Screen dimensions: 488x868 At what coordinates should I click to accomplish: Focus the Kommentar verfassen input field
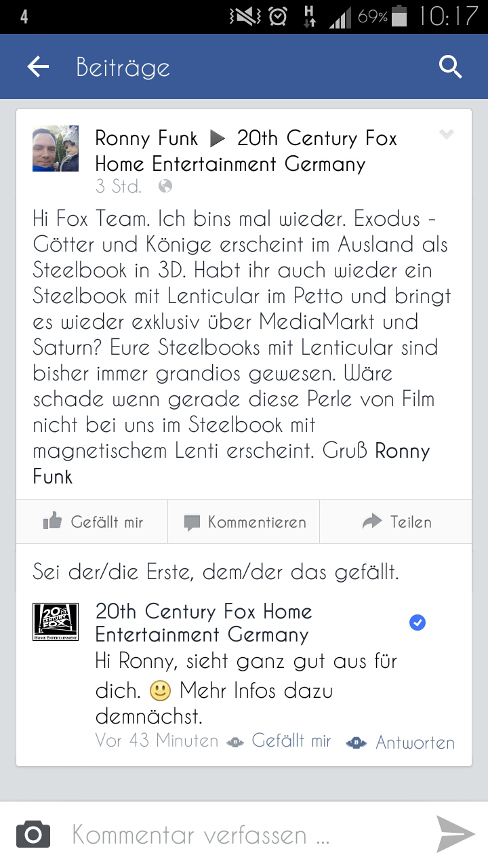click(x=244, y=835)
